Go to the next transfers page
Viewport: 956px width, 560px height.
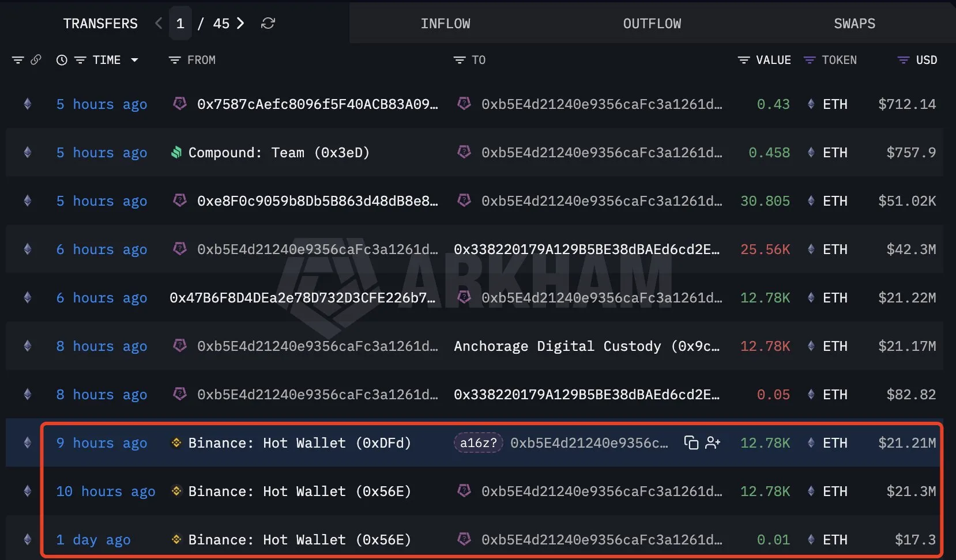click(x=240, y=24)
